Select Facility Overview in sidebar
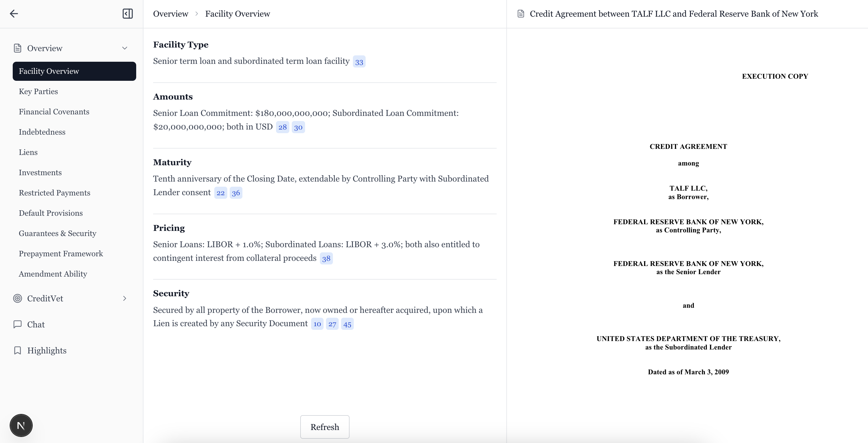The width and height of the screenshot is (868, 443). click(74, 71)
